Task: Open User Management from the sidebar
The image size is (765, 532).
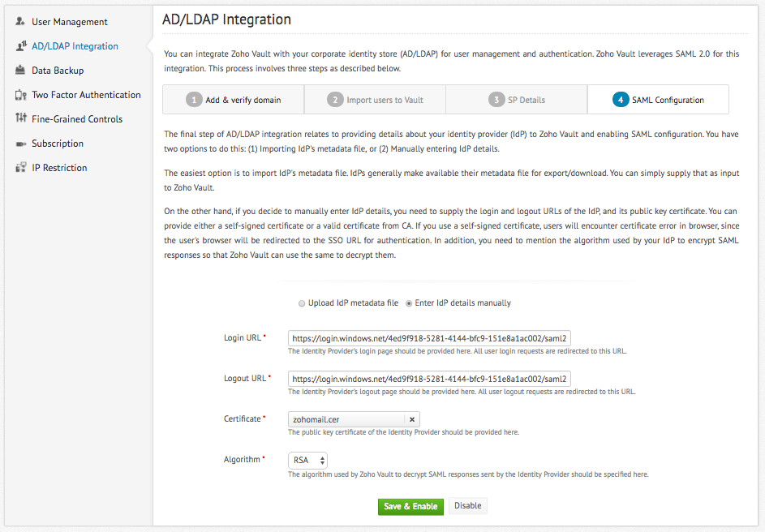Action: tap(68, 22)
